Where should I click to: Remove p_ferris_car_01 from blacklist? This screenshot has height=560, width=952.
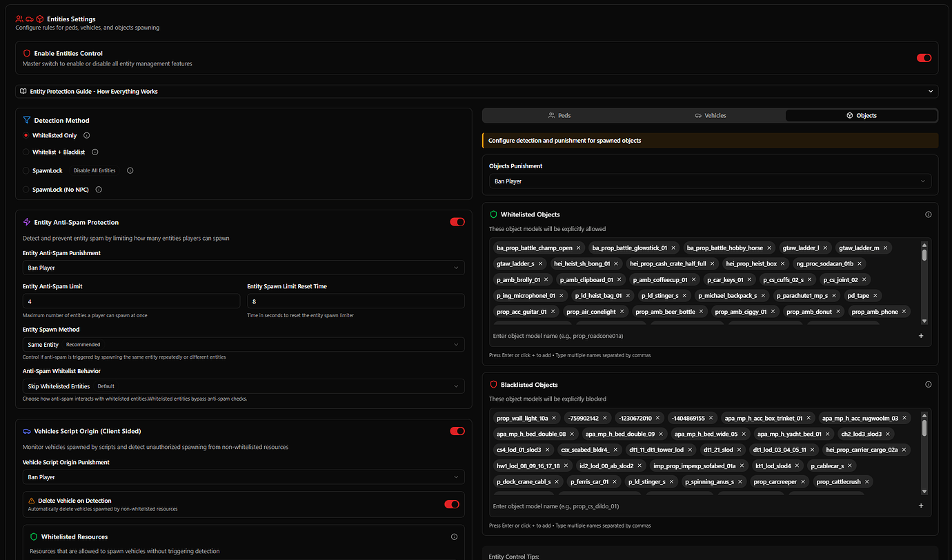(x=615, y=481)
